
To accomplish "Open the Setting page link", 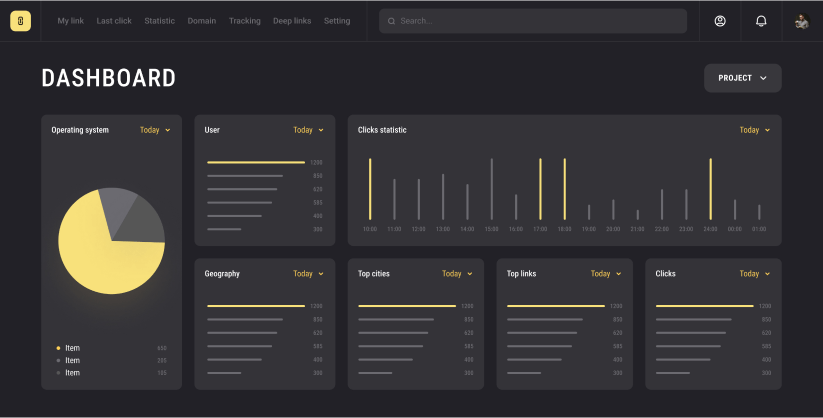I will [x=337, y=21].
